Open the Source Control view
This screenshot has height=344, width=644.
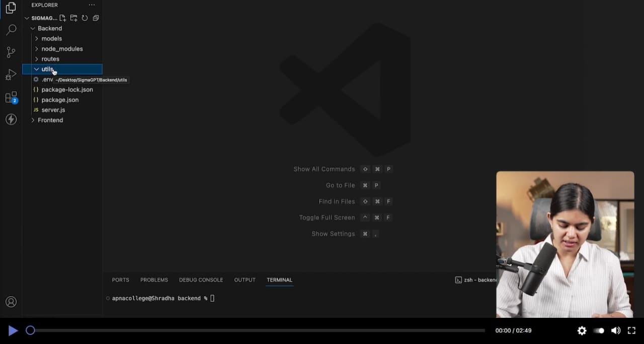click(x=11, y=52)
